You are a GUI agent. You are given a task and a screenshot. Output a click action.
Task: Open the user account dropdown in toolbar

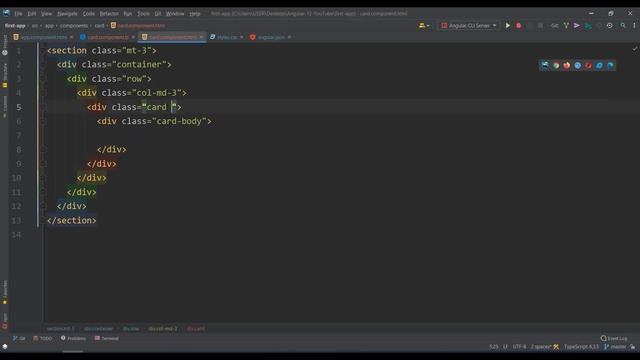(424, 25)
